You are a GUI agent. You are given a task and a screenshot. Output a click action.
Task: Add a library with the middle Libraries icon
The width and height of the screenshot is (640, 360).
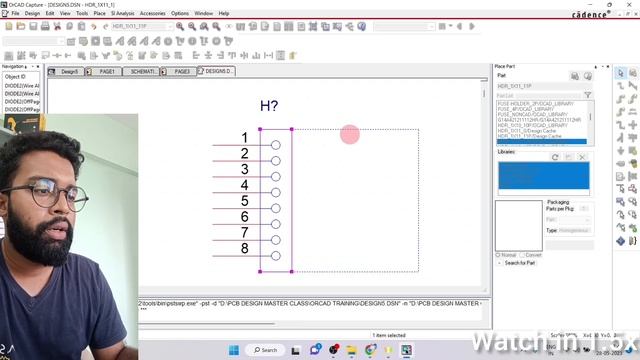pos(569,157)
